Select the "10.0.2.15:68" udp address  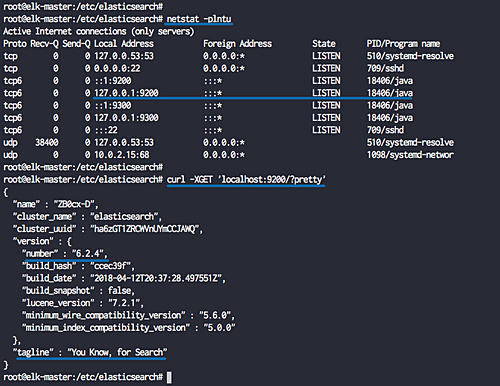[x=122, y=155]
